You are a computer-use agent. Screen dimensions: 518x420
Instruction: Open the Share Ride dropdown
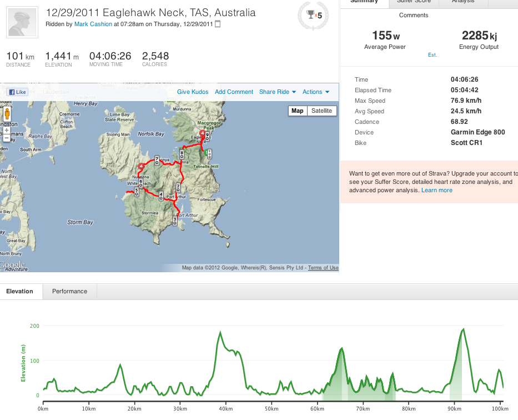[x=278, y=92]
